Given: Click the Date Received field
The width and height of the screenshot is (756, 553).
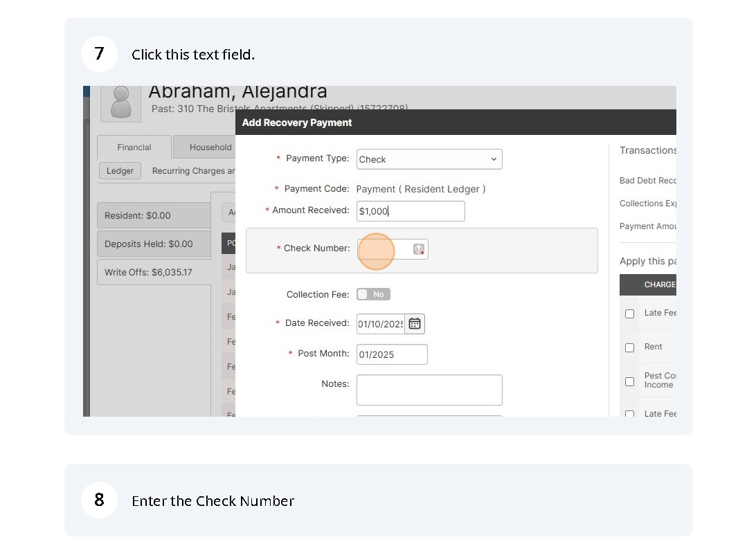Looking at the screenshot, I should tap(380, 324).
